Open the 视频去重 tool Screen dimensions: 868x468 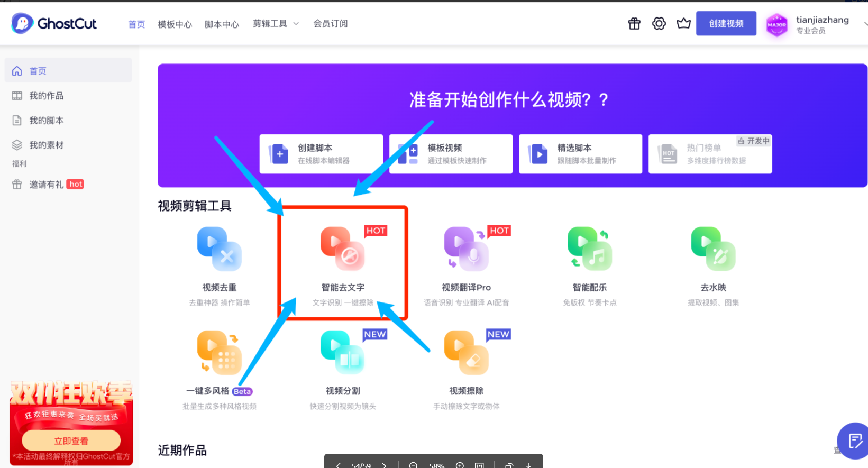click(x=220, y=267)
